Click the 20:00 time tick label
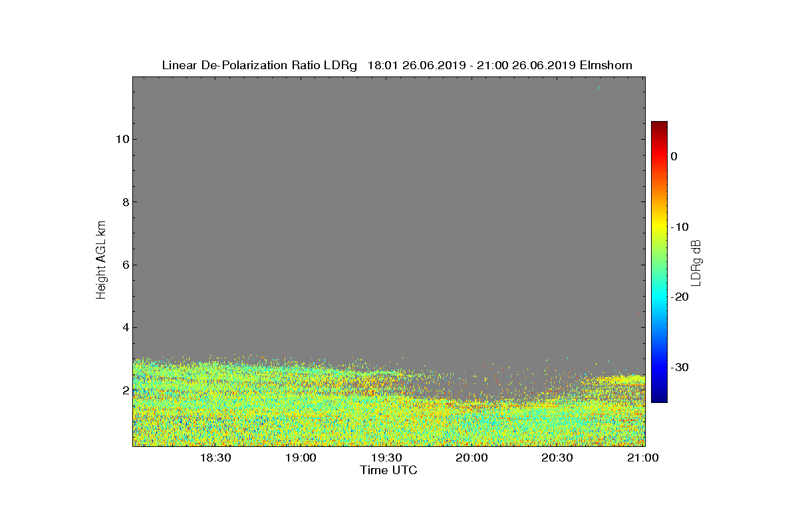 472,458
